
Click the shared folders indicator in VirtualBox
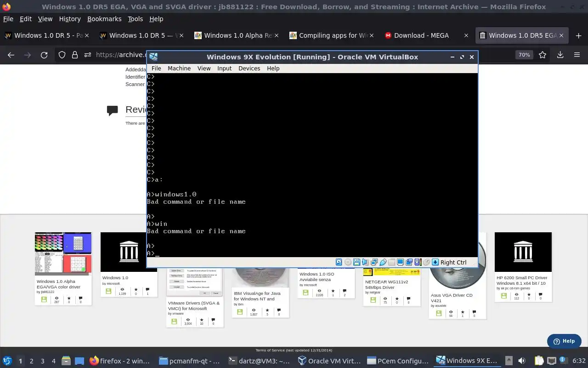391,262
